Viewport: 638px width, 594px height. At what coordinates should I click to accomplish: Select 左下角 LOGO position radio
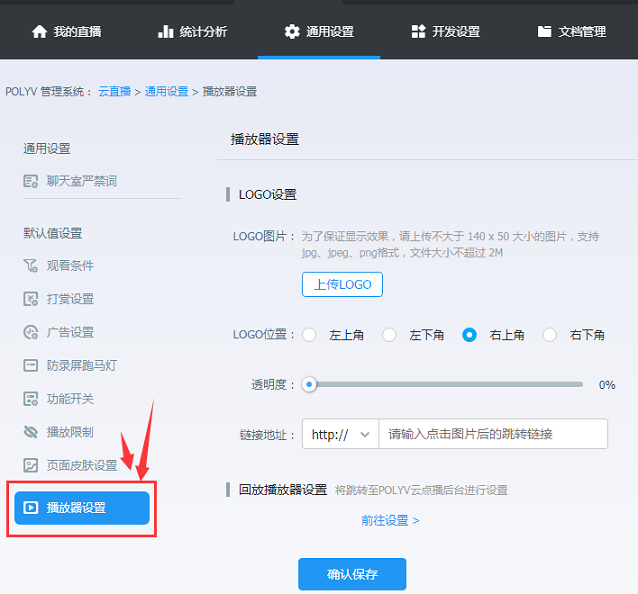pyautogui.click(x=390, y=335)
